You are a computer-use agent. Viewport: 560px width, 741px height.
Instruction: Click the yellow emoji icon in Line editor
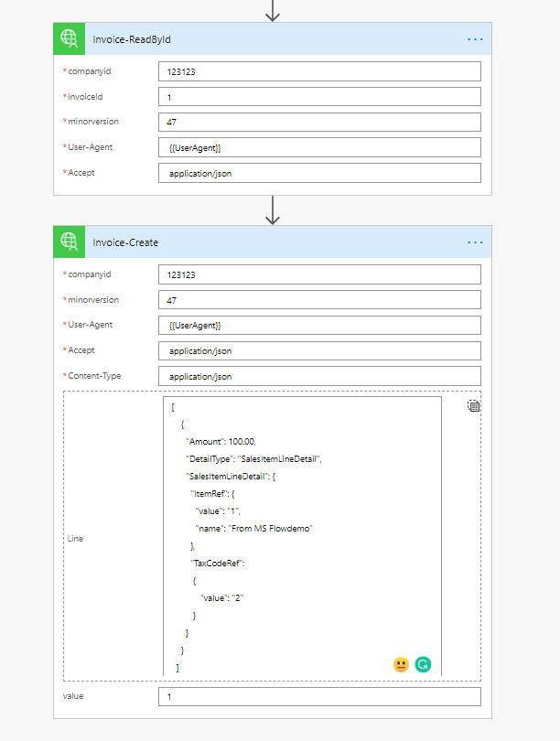click(401, 665)
